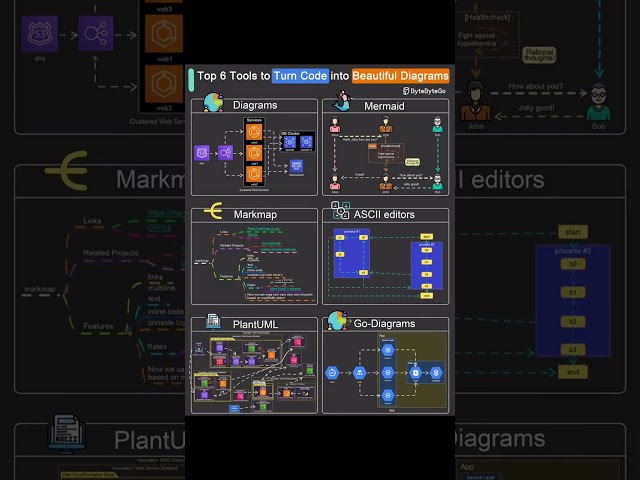Click the large blurred PlantUML icon at bottom left
Image resolution: width=640 pixels, height=480 pixels.
click(67, 433)
